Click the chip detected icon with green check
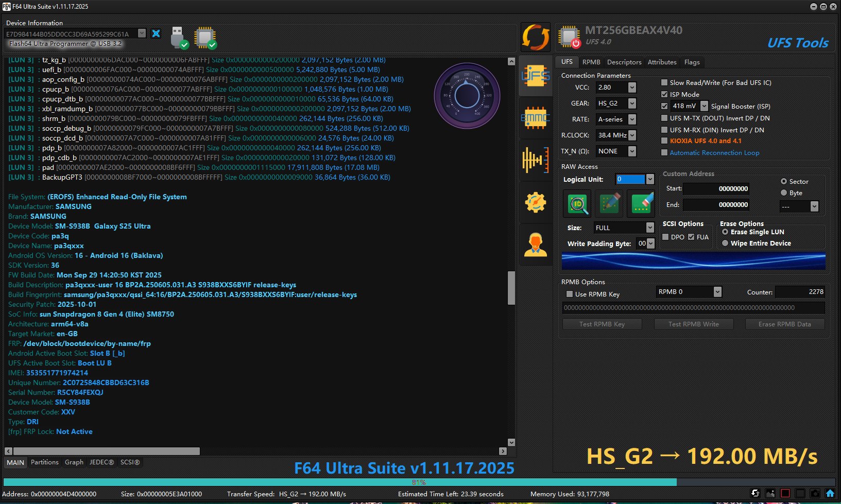841x504 pixels. 205,38
